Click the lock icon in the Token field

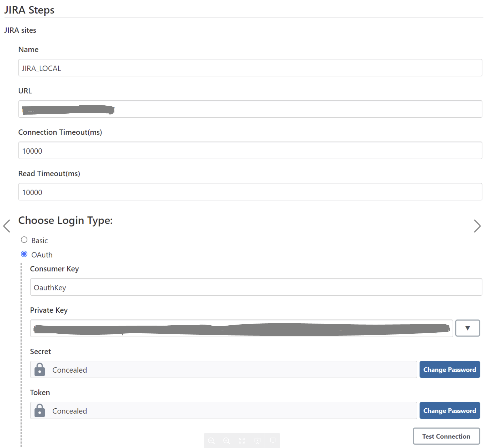tap(40, 410)
